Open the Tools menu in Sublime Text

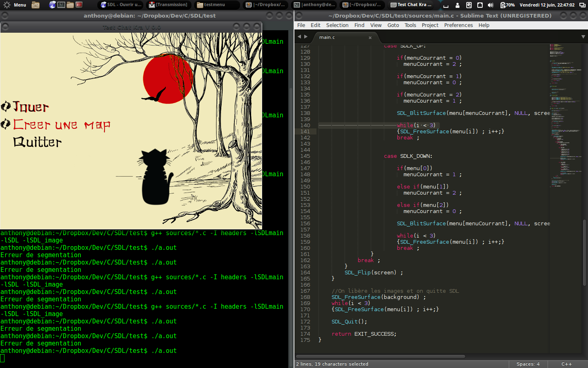coord(410,25)
